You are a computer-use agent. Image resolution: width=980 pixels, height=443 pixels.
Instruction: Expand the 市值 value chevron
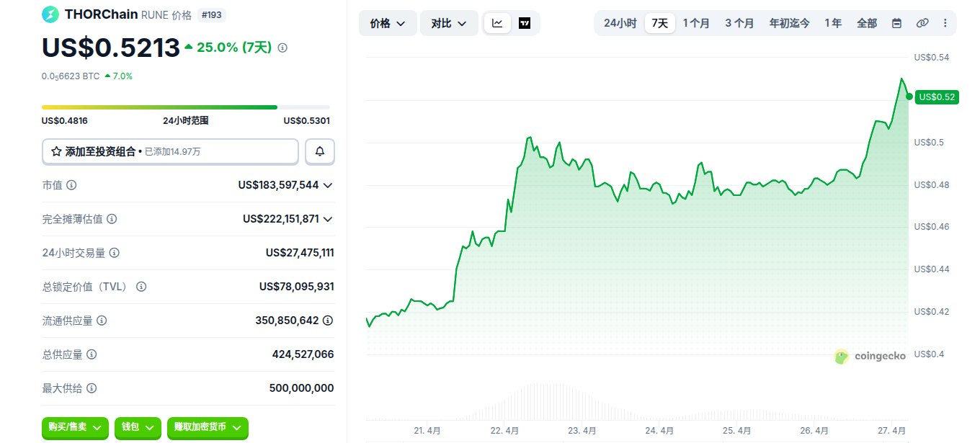pyautogui.click(x=328, y=185)
